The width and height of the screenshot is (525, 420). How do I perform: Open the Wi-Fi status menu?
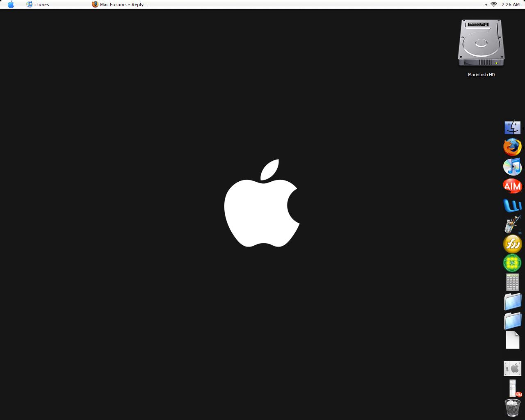click(494, 5)
